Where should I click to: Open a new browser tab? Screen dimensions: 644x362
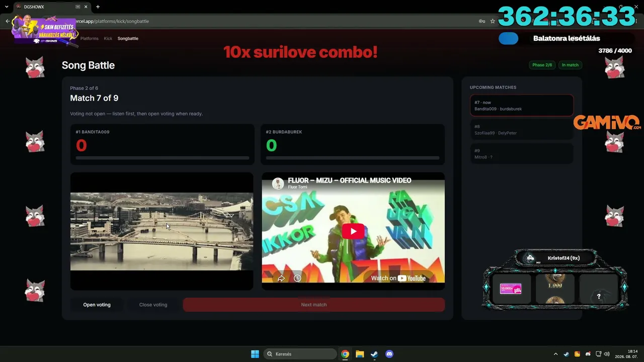point(98,7)
